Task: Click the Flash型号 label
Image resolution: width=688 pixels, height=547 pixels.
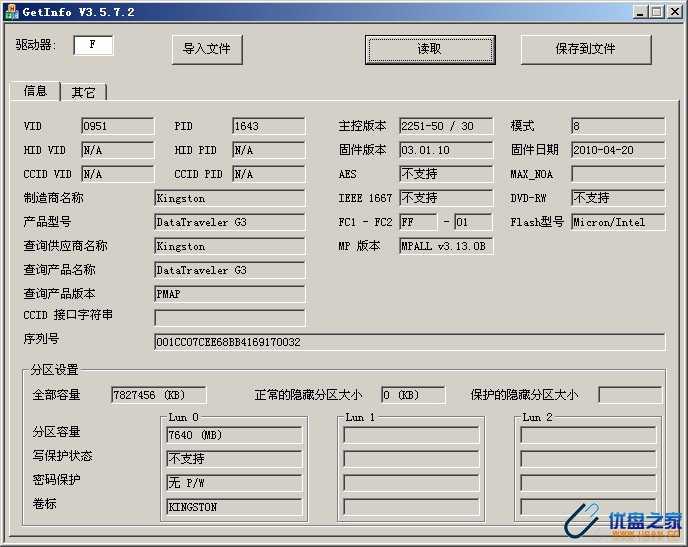Action: coord(537,222)
